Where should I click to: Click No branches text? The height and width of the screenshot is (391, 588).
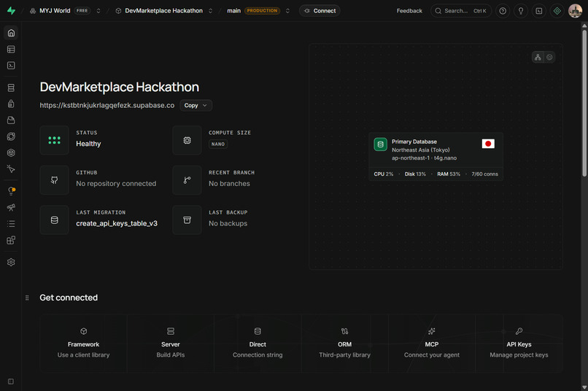[x=229, y=183]
